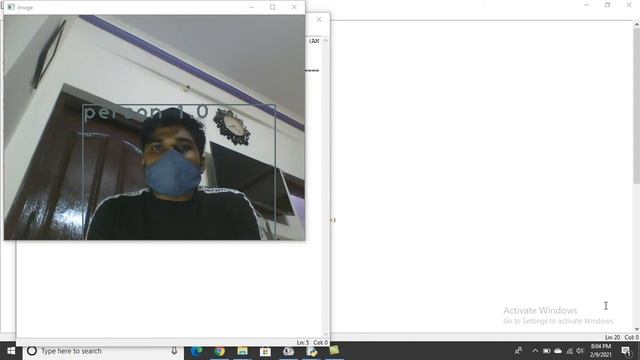Open the network connections tray icon
This screenshot has width=640, height=360.
click(x=570, y=351)
